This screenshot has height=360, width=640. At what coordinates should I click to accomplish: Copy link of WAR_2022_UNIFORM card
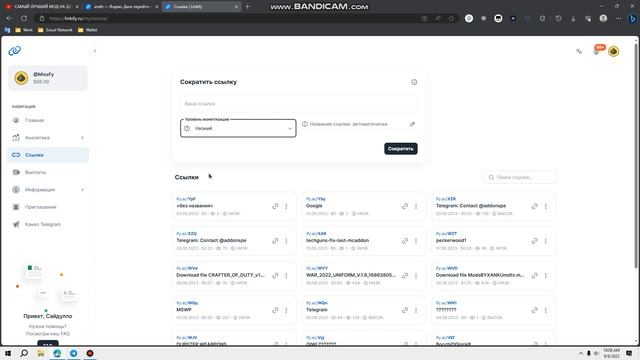coord(405,276)
